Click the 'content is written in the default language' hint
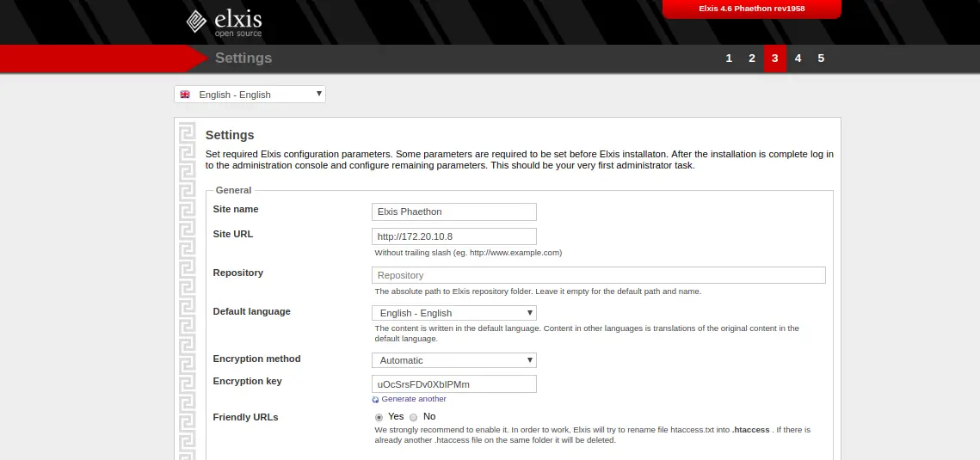Screen dimensions: 980x460 (587, 334)
